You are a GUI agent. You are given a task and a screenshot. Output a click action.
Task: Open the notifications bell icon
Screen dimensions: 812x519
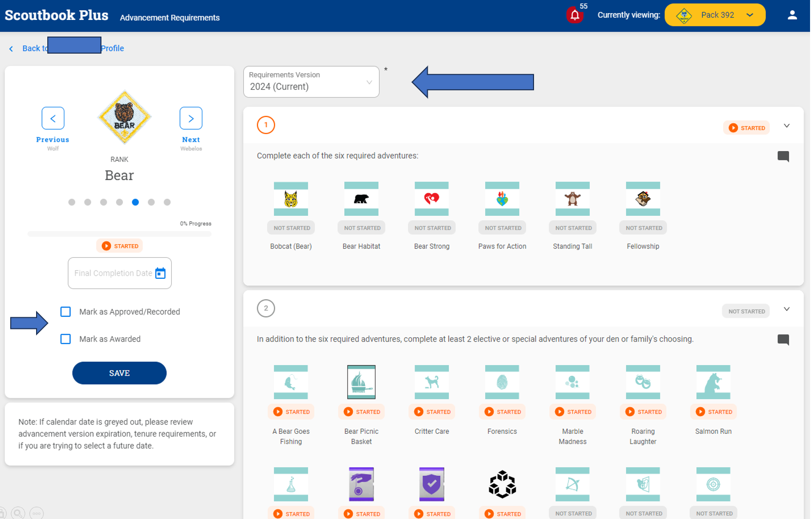[576, 15]
